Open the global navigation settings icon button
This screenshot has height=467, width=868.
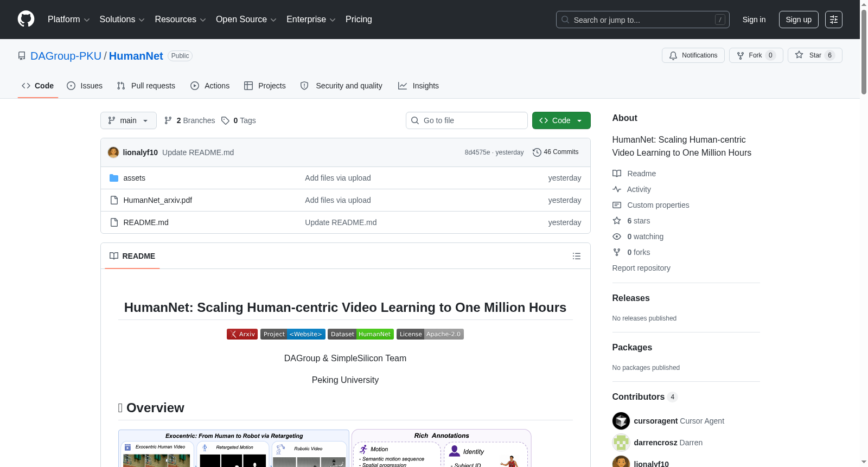[x=834, y=20]
